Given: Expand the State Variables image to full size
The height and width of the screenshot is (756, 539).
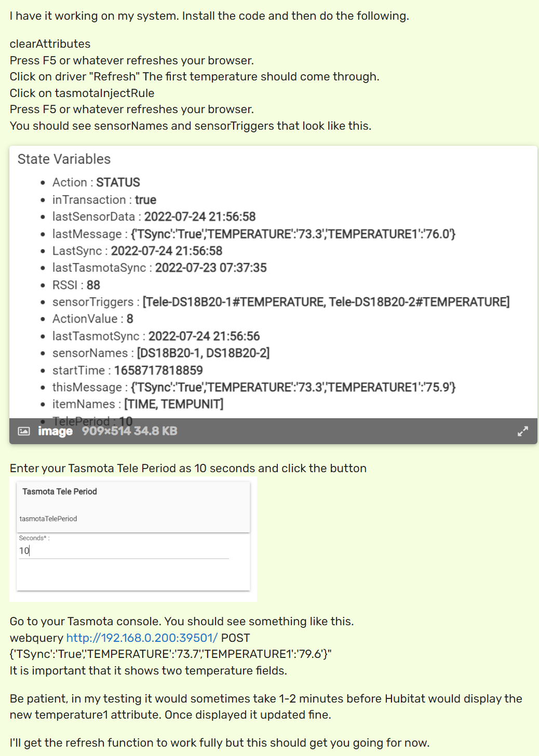Looking at the screenshot, I should [522, 431].
